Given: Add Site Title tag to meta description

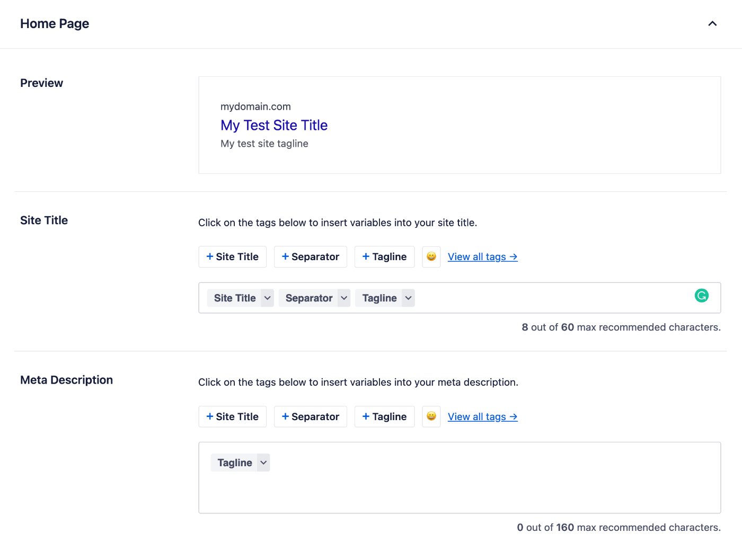Looking at the screenshot, I should coord(233,416).
